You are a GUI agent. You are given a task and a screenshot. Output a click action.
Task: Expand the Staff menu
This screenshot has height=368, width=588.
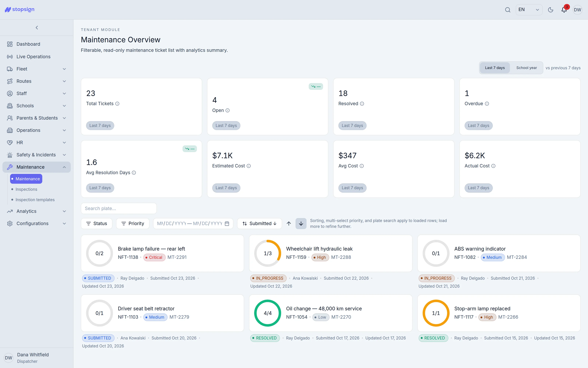click(x=37, y=93)
